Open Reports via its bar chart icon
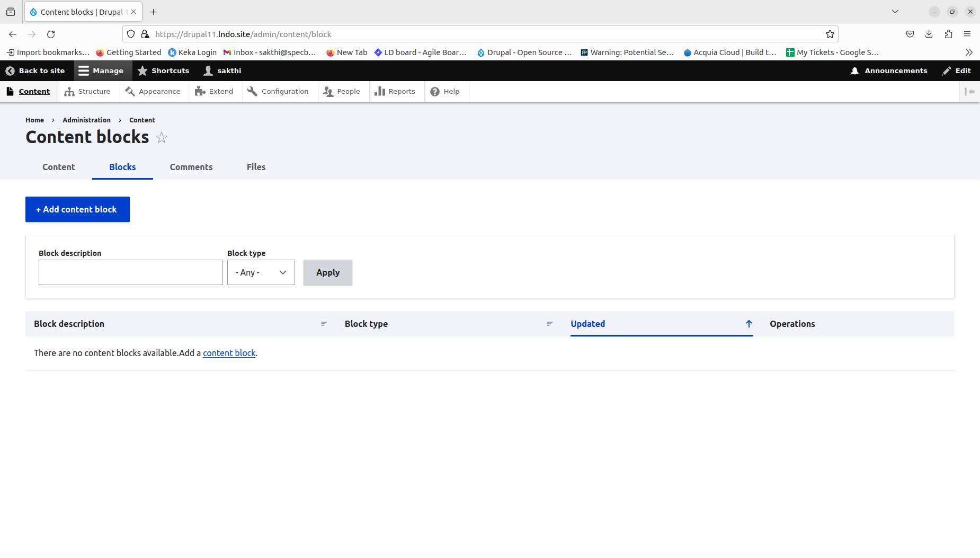Viewport: 980px width, 558px height. [381, 91]
